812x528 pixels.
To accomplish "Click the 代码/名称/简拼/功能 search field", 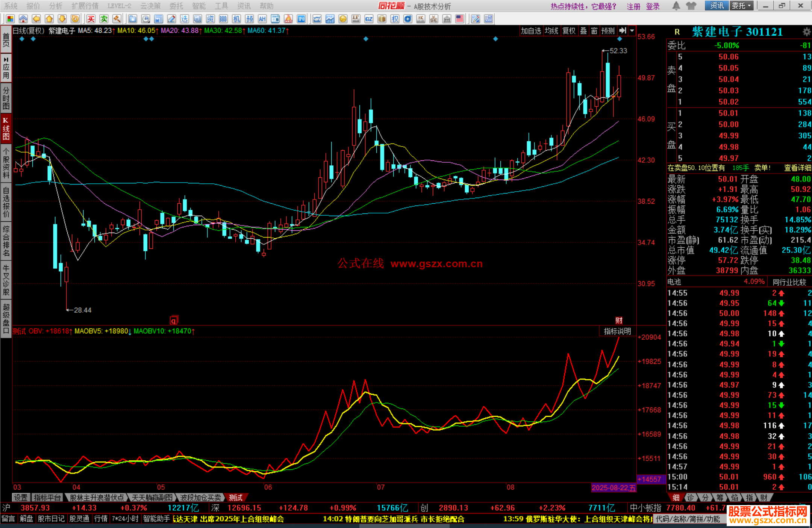I will pos(688,519).
